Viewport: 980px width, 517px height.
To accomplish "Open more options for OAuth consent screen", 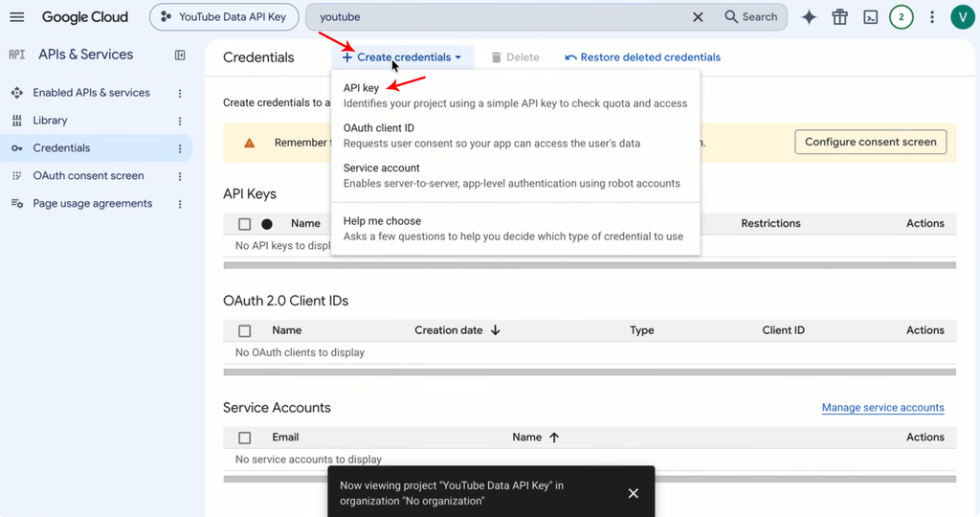I will click(x=180, y=176).
